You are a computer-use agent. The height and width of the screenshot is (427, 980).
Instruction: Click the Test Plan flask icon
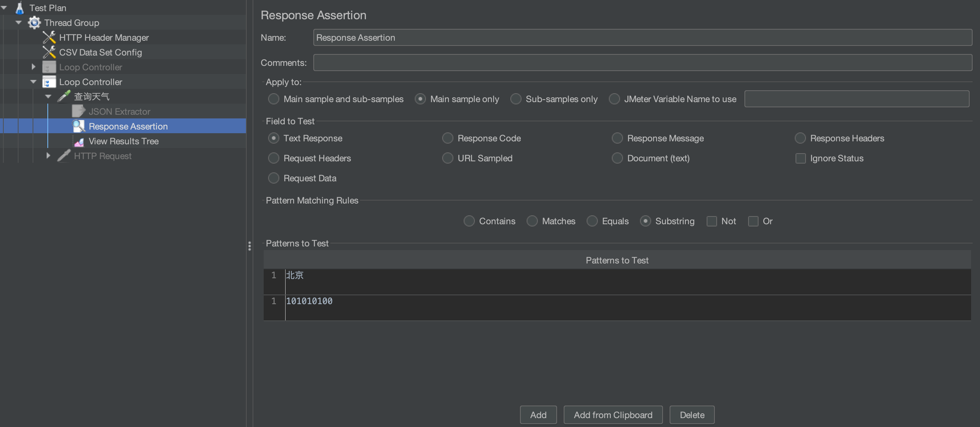coord(20,8)
